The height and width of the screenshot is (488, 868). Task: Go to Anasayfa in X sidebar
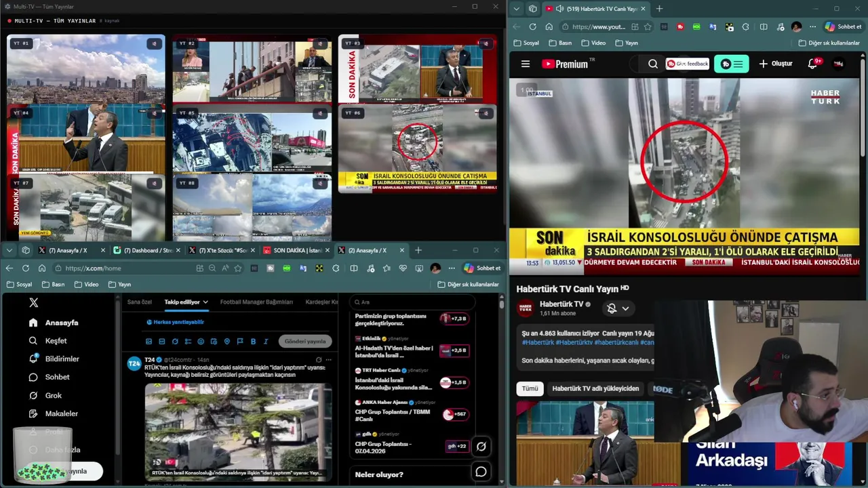(54, 323)
